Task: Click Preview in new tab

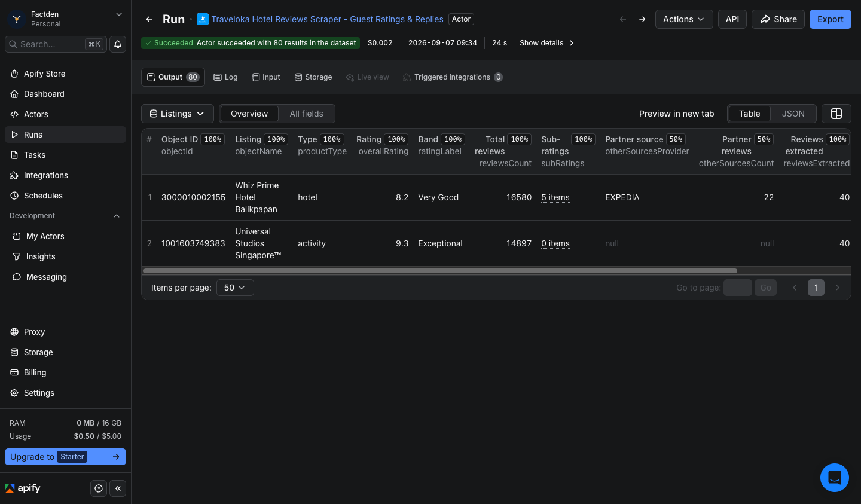Action: click(x=676, y=114)
